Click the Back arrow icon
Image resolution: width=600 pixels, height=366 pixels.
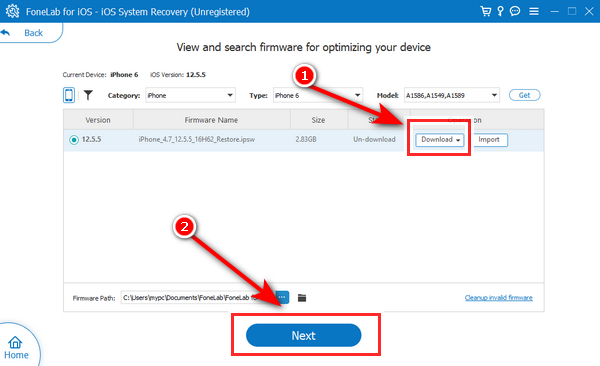pos(5,33)
